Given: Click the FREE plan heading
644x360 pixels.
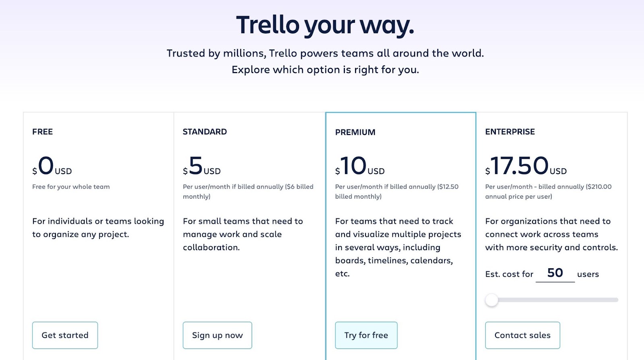Looking at the screenshot, I should (42, 132).
